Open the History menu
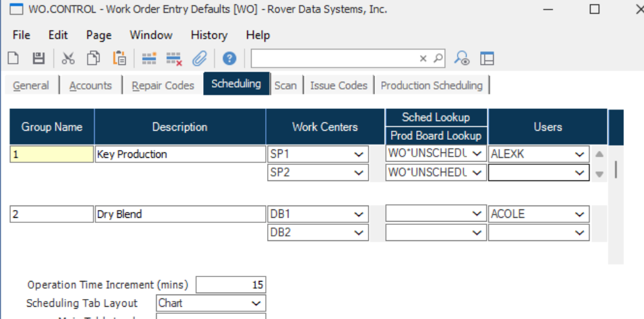The image size is (644, 319). [209, 35]
